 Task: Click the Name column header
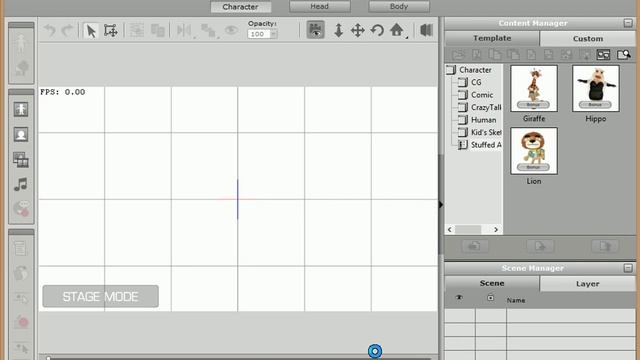(x=516, y=300)
